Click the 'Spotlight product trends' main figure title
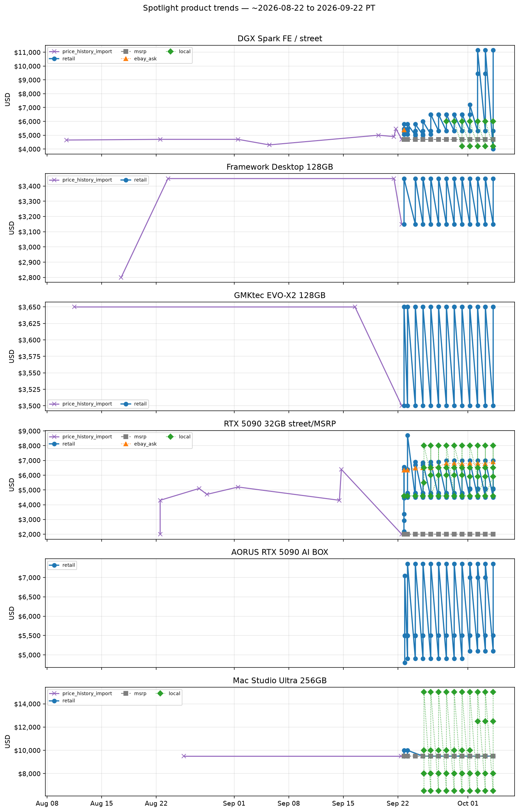Image resolution: width=519 pixels, height=812 pixels. click(259, 8)
